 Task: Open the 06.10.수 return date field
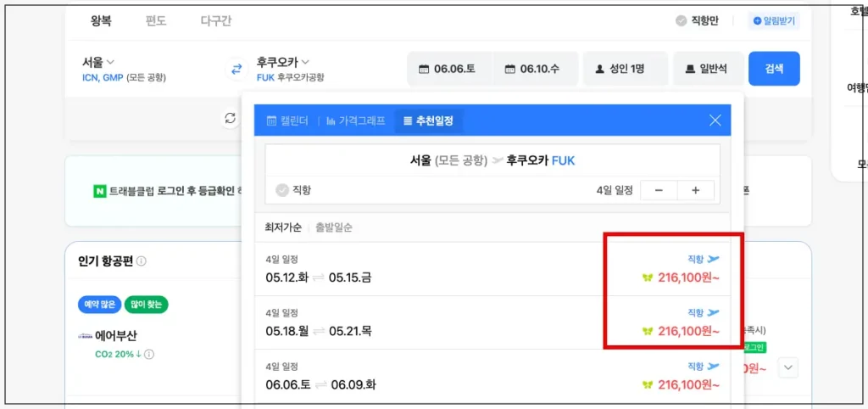tap(536, 69)
